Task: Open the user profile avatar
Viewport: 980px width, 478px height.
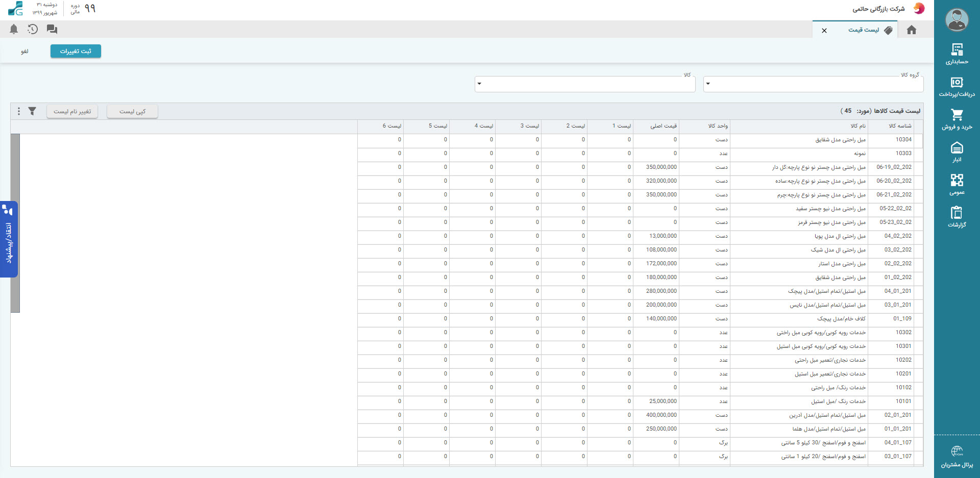Action: click(x=957, y=20)
